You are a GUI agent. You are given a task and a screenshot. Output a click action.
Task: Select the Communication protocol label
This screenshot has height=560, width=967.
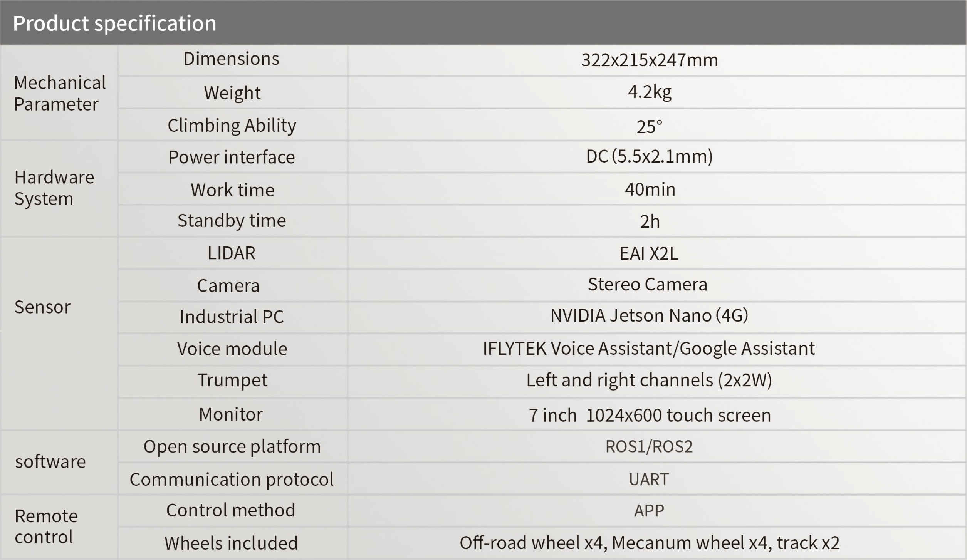pyautogui.click(x=232, y=480)
